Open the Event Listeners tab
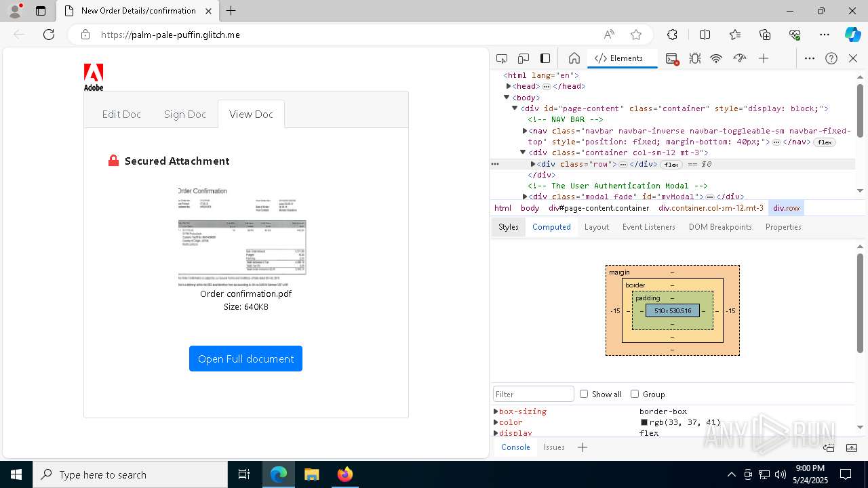The height and width of the screenshot is (488, 868). [x=649, y=227]
